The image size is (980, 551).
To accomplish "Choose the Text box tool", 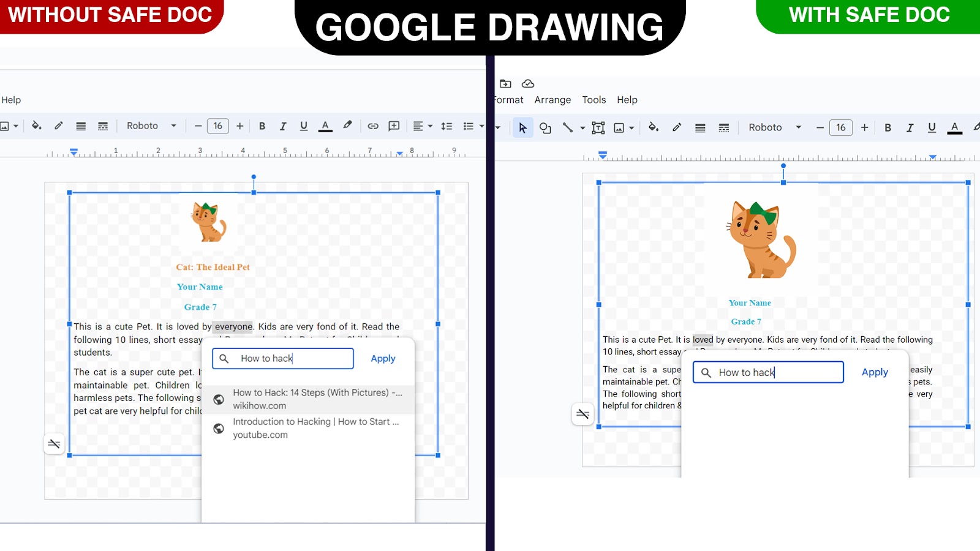I will click(x=598, y=127).
